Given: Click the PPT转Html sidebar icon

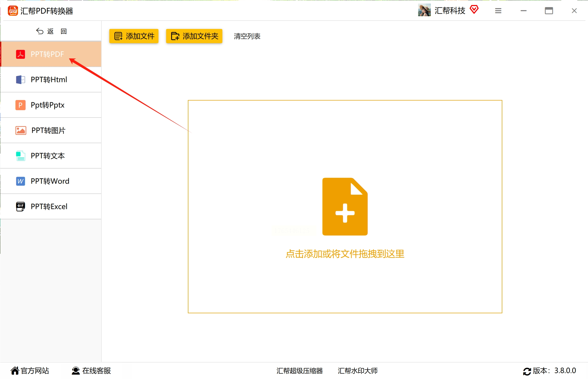Looking at the screenshot, I should 21,80.
